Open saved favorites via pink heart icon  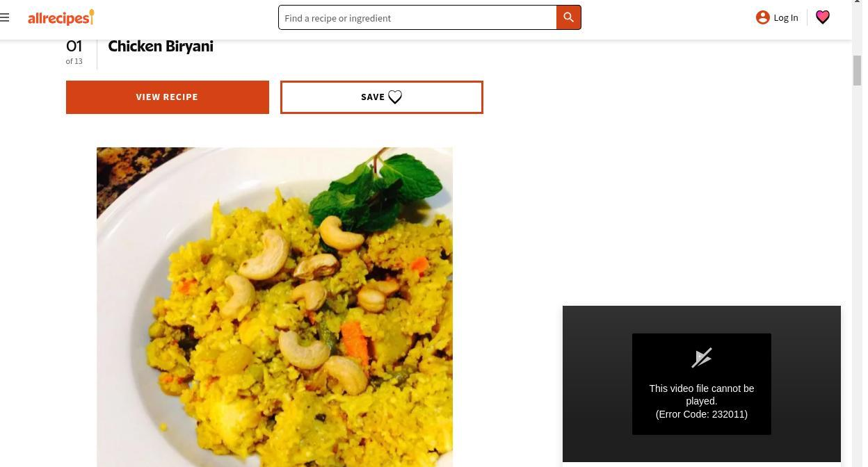point(823,17)
